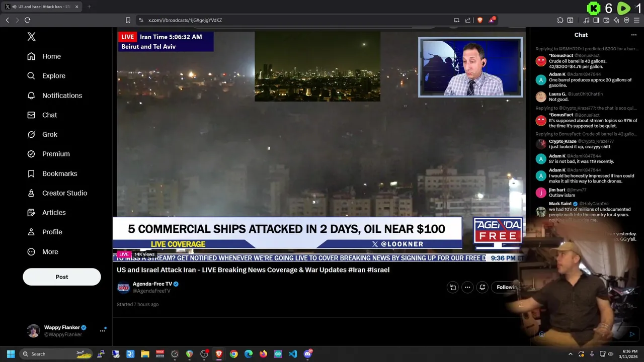Expand system tray hidden icons chevron
Screen dimensions: 644x362
(x=571, y=354)
